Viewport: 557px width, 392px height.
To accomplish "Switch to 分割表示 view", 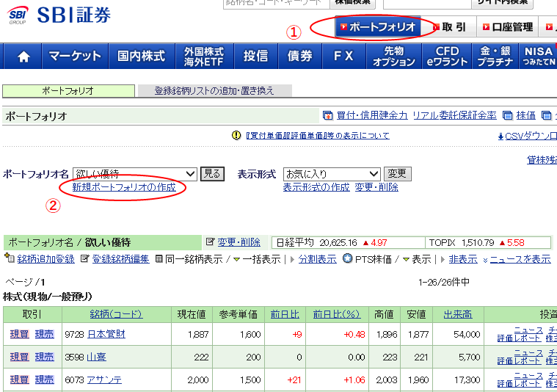I will 317,259.
